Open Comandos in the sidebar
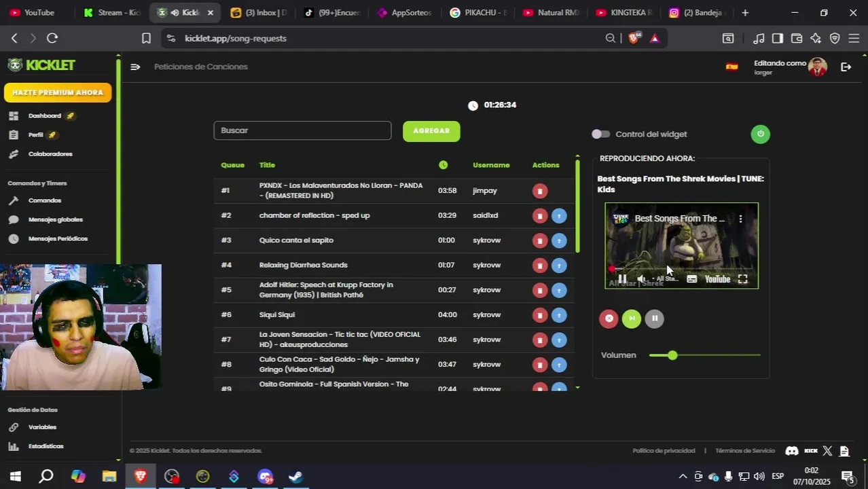Screen dimensions: 868x489 tap(45, 201)
